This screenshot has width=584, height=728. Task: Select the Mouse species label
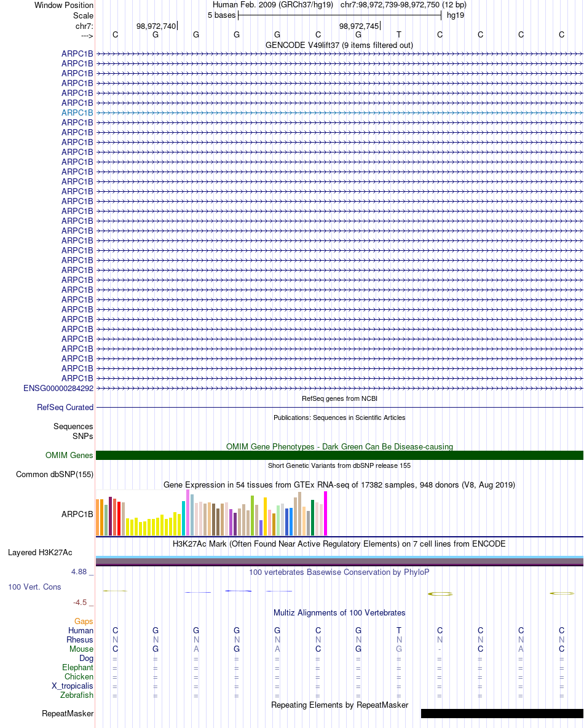click(81, 649)
